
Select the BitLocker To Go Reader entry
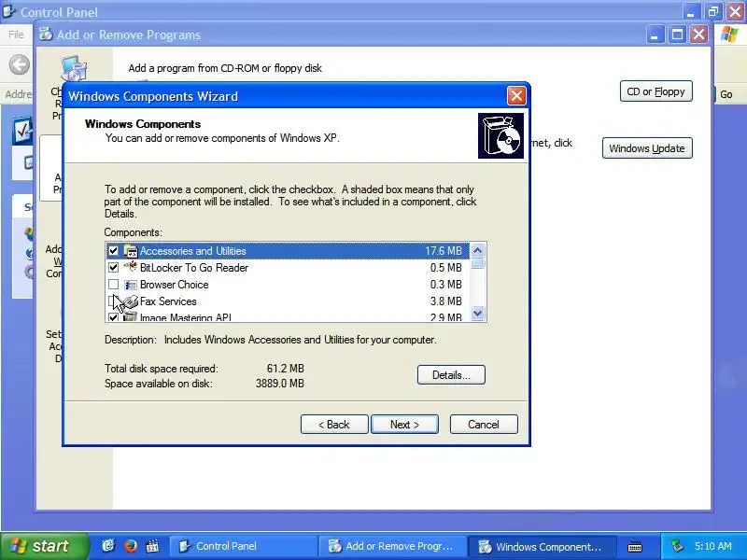pyautogui.click(x=194, y=268)
